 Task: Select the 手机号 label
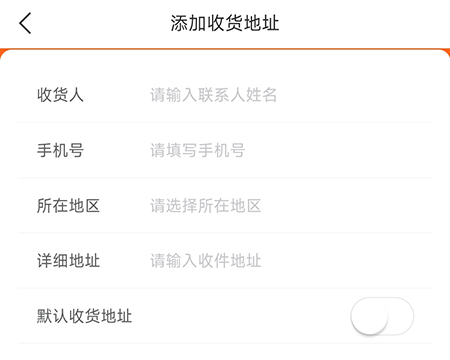[60, 150]
